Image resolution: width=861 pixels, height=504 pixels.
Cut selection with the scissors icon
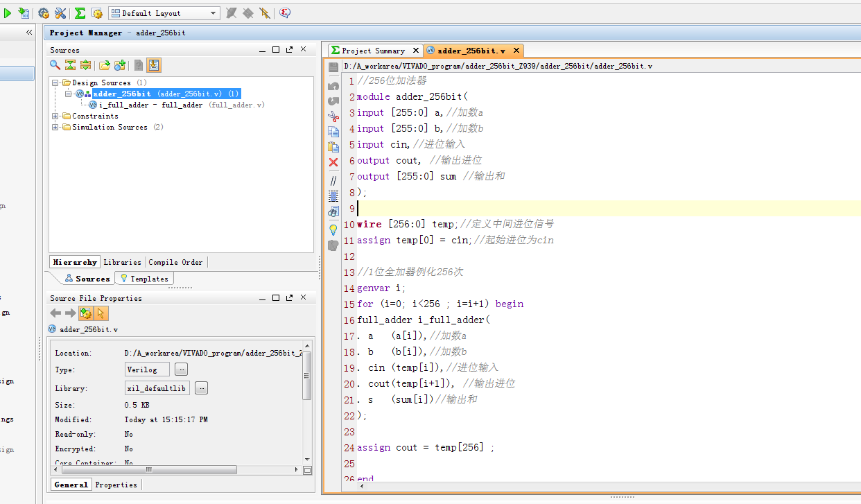(333, 116)
